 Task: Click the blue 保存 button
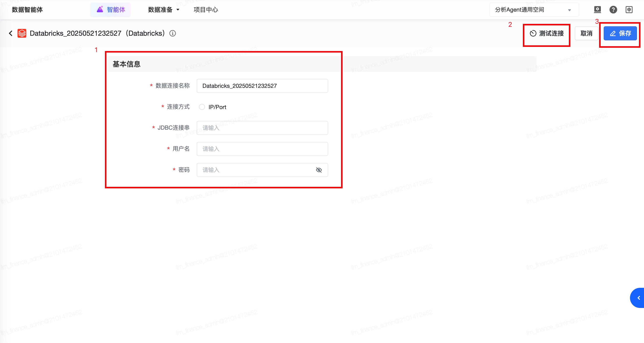tap(620, 33)
